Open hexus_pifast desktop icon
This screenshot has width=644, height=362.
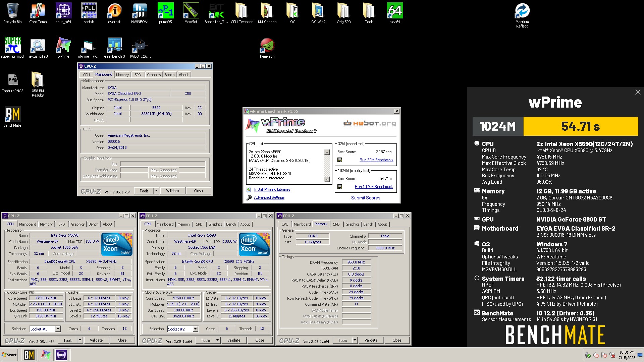click(x=38, y=48)
